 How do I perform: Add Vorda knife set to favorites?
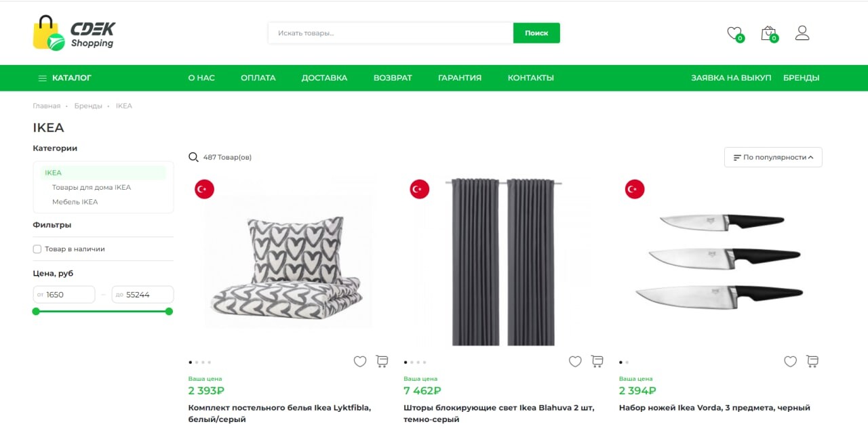pos(790,362)
